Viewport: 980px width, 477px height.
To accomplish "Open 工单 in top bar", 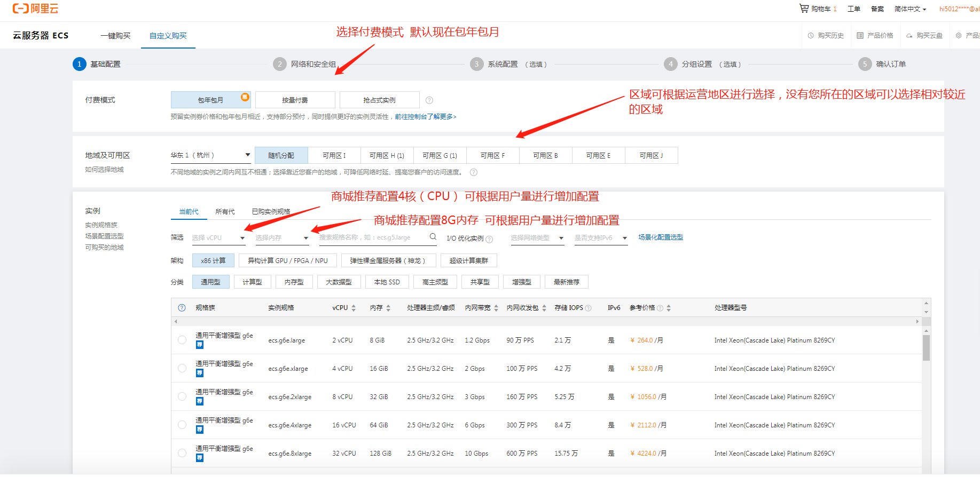I will click(854, 9).
